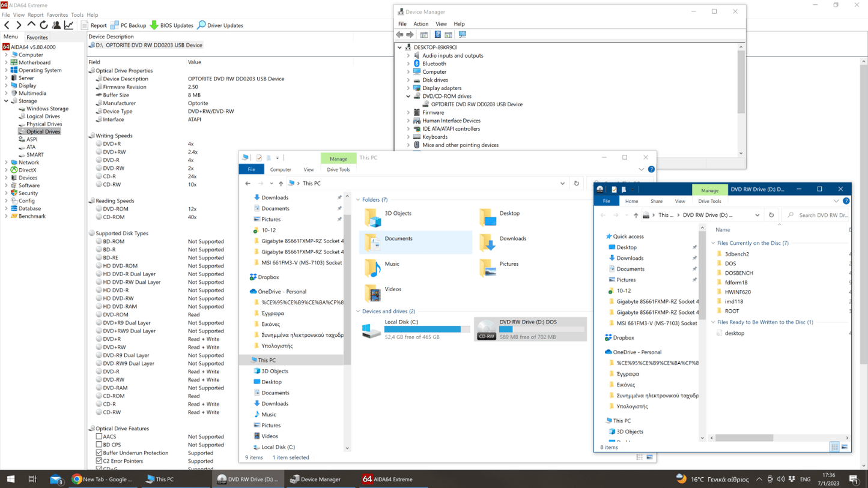
Task: Expand the Disk drives node
Action: 408,80
